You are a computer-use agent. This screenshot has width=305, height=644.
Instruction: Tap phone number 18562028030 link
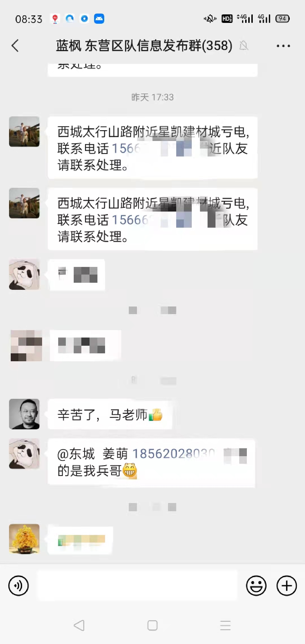pos(173,454)
